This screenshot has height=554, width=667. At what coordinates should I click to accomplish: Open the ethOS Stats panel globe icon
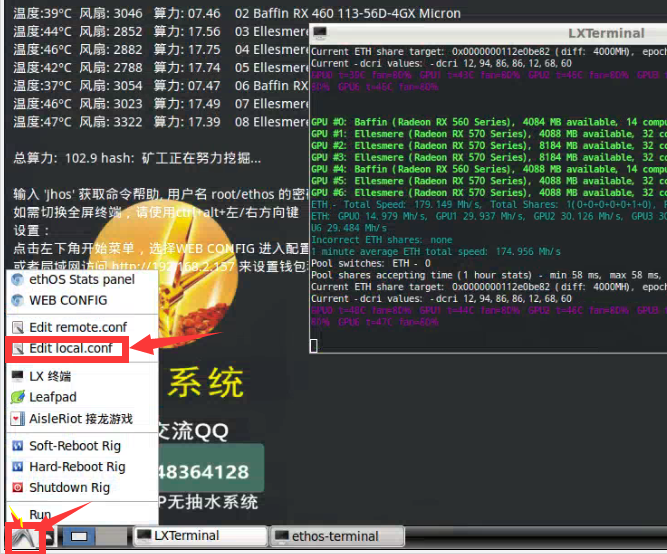click(17, 280)
